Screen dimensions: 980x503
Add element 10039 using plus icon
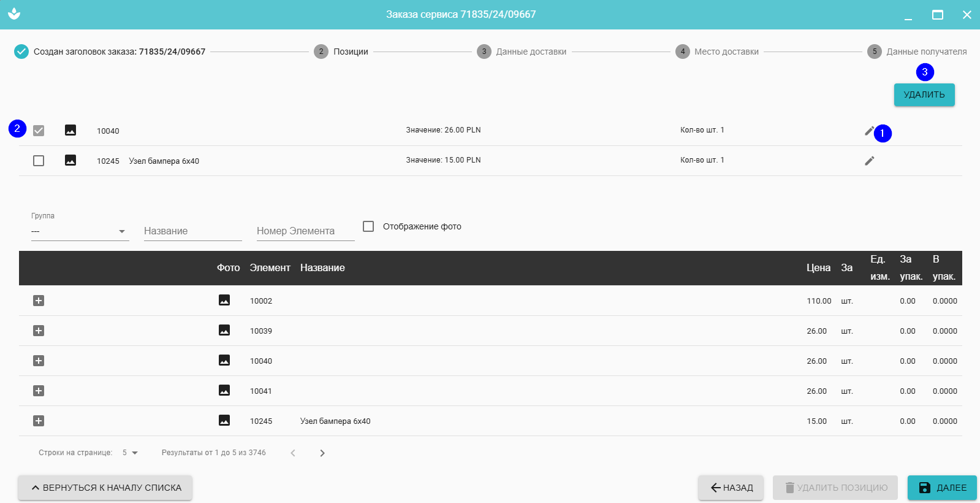(x=39, y=331)
